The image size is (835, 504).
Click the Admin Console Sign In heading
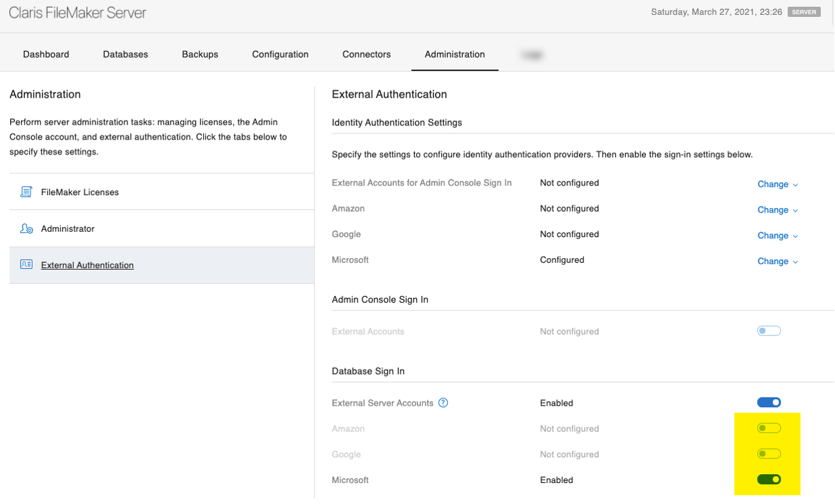(380, 299)
